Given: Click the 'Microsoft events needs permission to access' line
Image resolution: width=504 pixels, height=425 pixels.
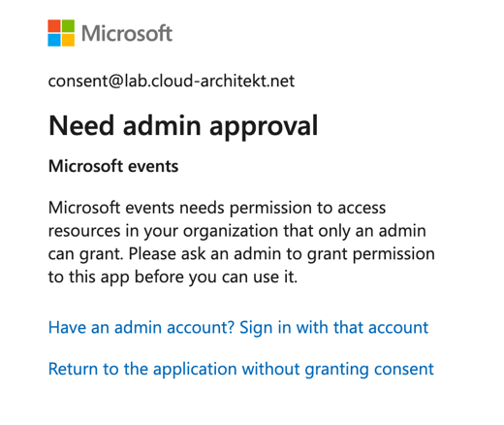Looking at the screenshot, I should pyautogui.click(x=217, y=208).
